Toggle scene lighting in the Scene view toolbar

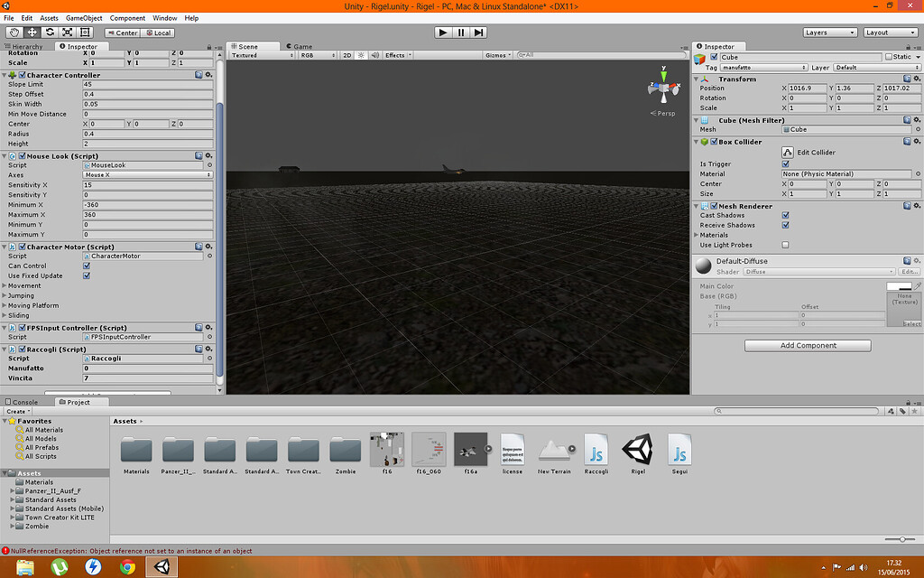click(361, 54)
